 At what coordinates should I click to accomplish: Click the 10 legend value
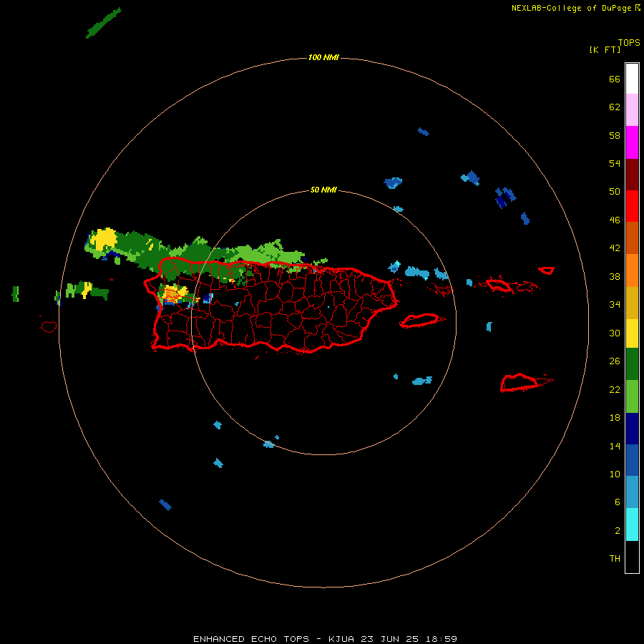click(615, 474)
